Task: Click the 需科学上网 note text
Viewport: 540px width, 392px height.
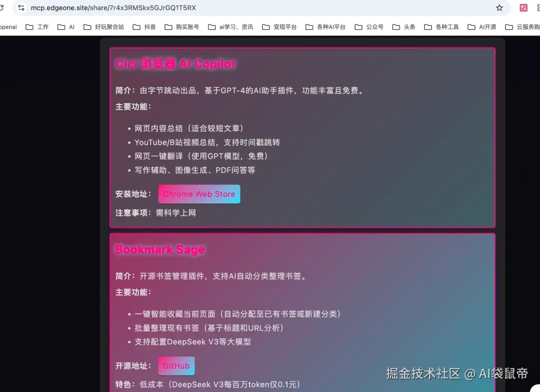Action: (176, 213)
